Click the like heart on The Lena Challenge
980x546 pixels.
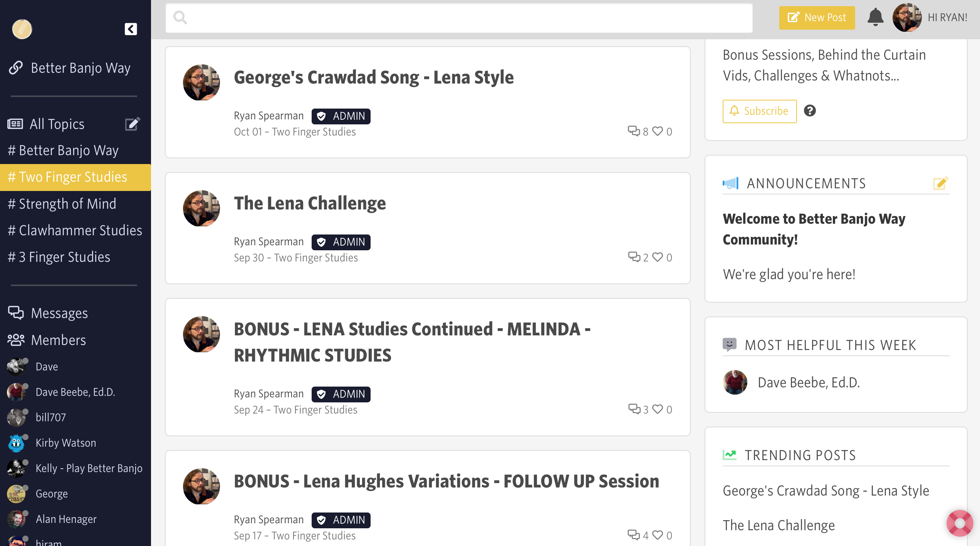658,257
